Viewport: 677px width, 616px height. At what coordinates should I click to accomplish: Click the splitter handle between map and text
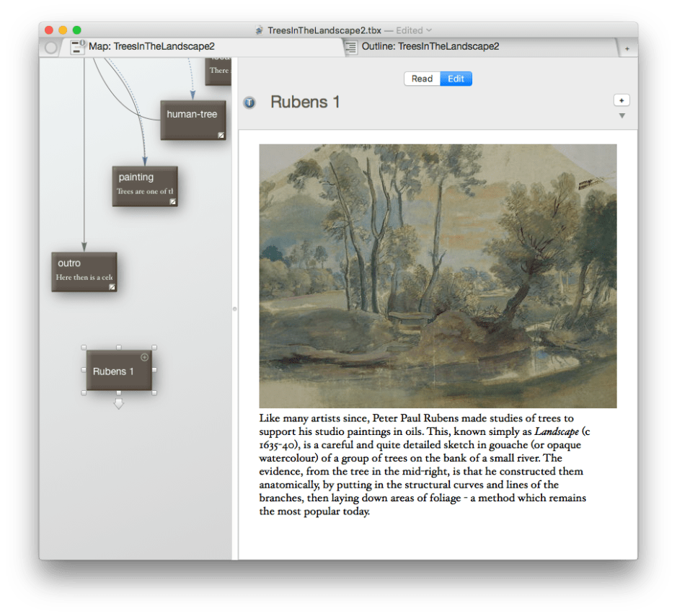[234, 309]
